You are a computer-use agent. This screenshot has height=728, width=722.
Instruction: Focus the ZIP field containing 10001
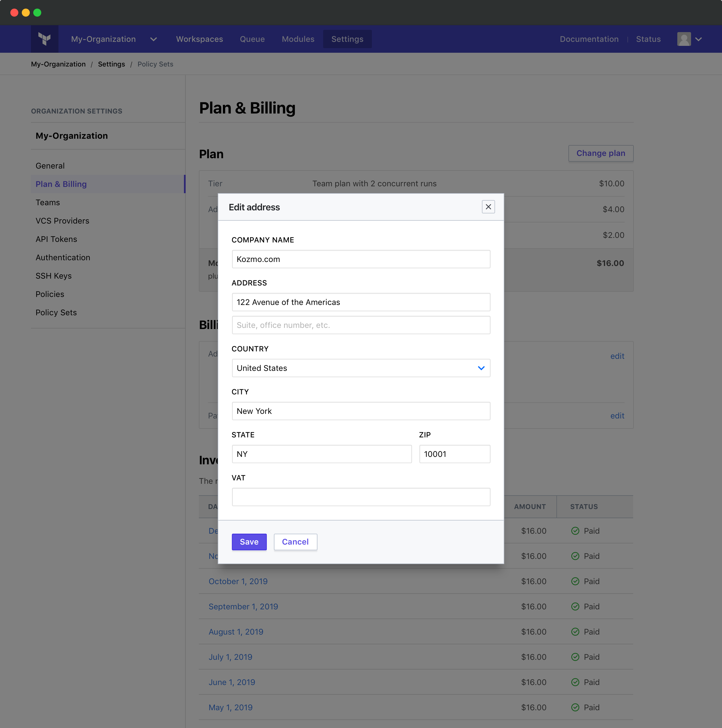click(x=455, y=454)
